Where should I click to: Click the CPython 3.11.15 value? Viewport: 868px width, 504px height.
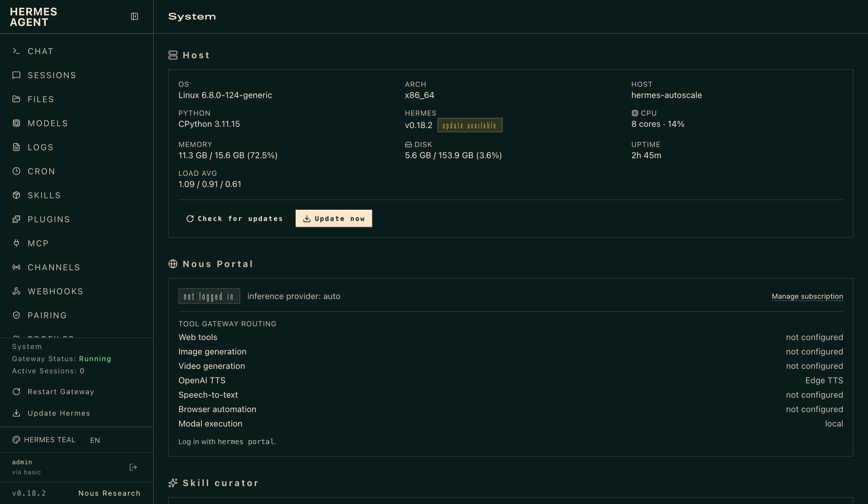click(209, 124)
